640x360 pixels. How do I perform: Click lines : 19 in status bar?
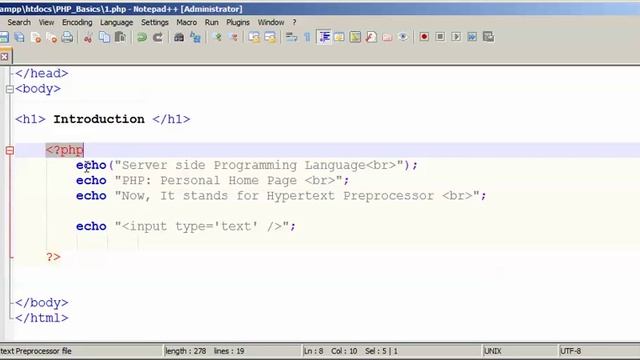pos(229,351)
